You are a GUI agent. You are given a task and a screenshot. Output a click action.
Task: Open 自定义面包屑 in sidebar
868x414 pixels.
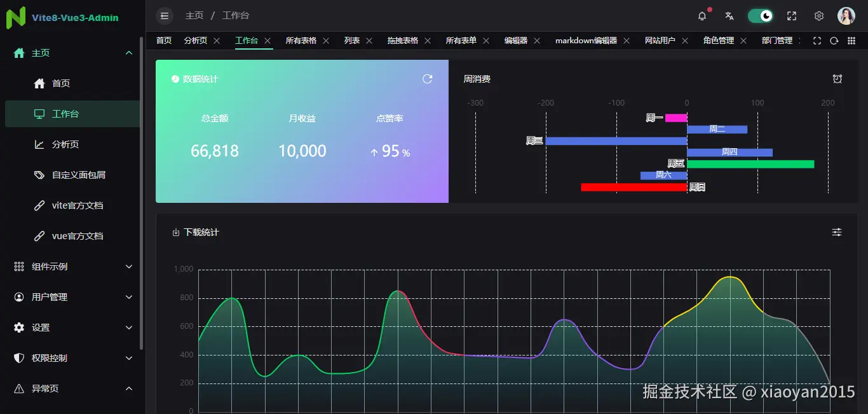pos(72,175)
